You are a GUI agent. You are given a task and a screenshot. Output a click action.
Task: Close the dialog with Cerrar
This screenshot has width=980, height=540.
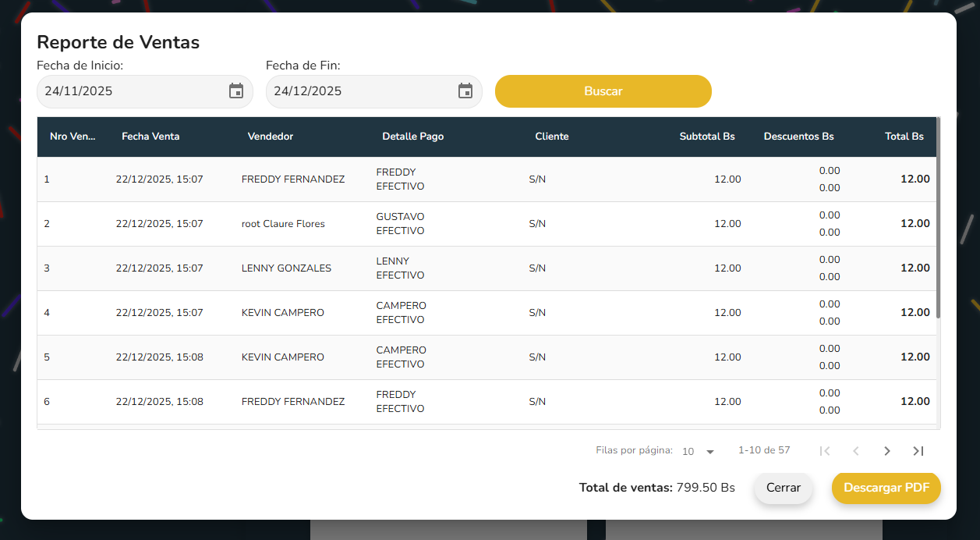point(783,488)
